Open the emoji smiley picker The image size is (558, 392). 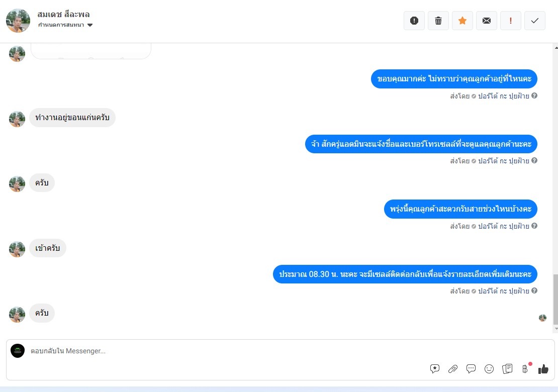point(489,369)
